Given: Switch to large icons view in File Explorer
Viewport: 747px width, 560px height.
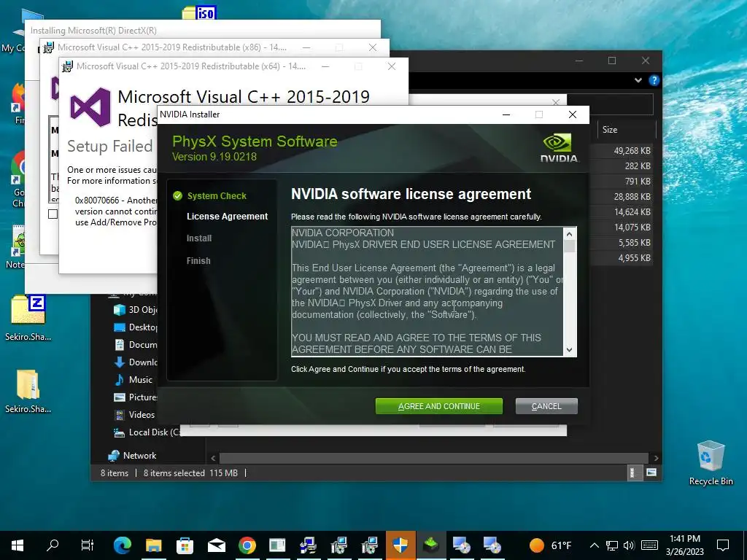Looking at the screenshot, I should tap(651, 472).
